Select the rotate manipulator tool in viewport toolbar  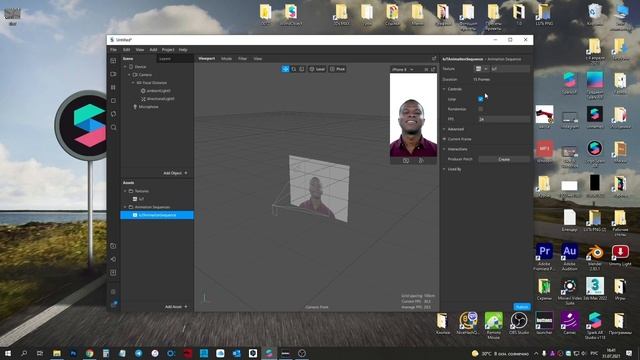pyautogui.click(x=293, y=69)
